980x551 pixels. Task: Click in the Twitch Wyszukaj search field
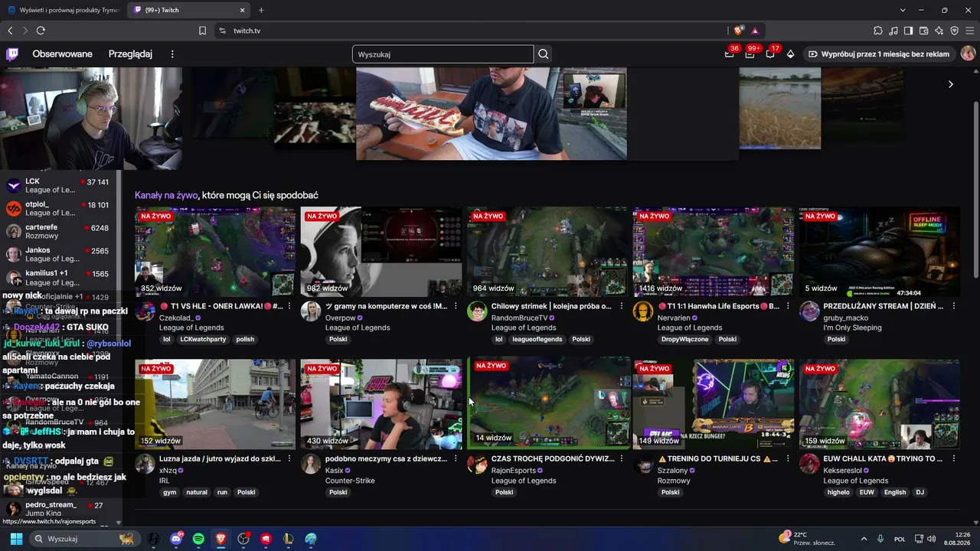click(x=443, y=54)
